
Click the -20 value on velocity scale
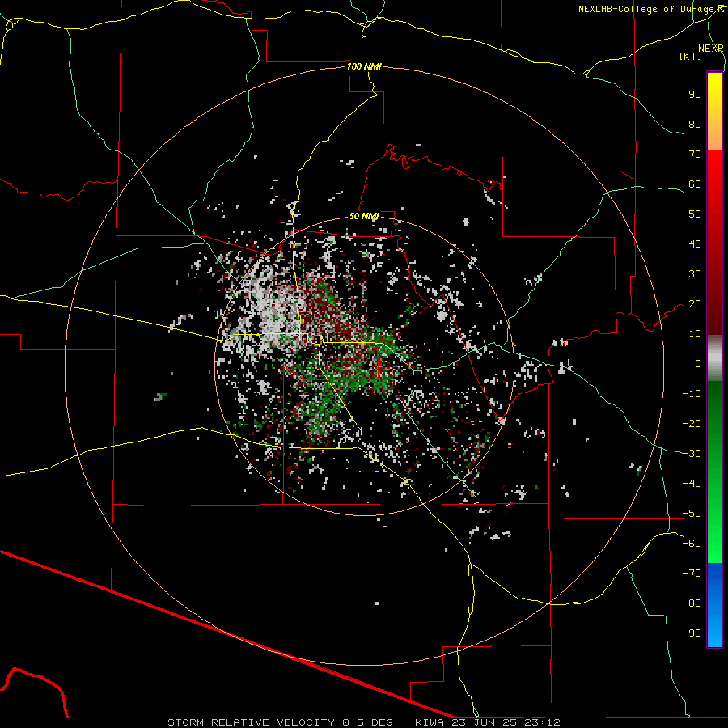pyautogui.click(x=692, y=423)
